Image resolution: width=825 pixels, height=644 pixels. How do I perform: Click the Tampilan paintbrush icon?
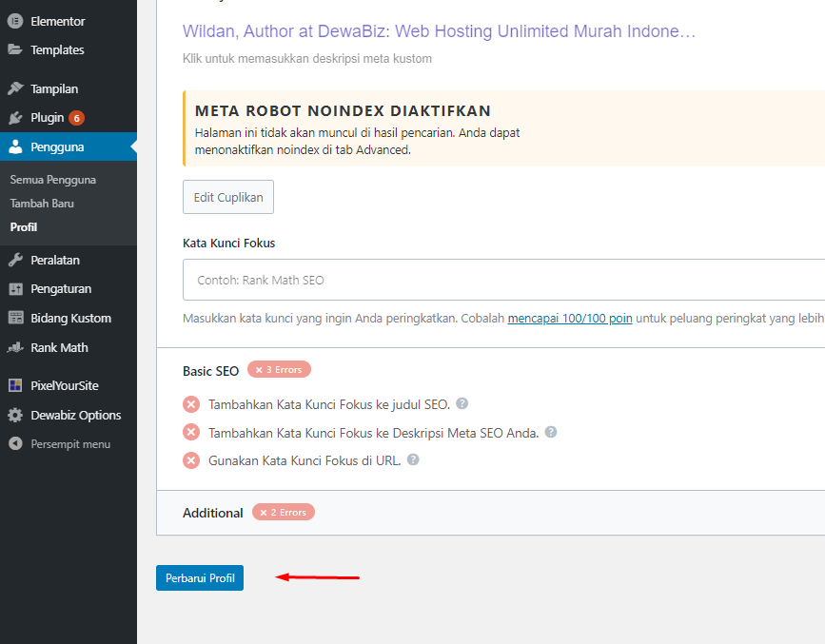tap(15, 88)
